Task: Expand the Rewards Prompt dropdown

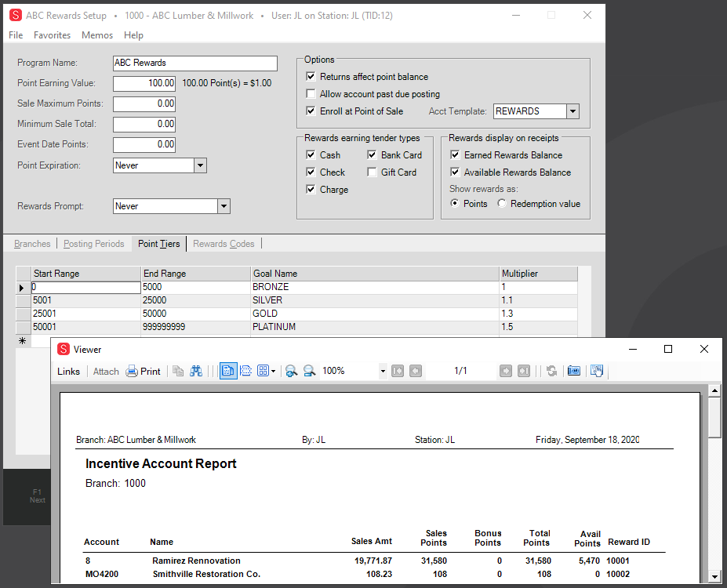Action: pos(224,206)
